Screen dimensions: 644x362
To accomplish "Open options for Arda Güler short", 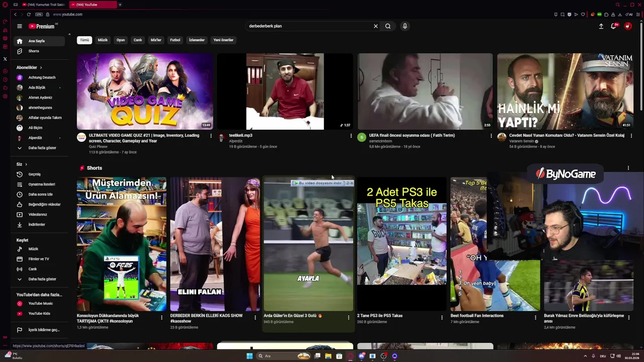I will coord(348,317).
